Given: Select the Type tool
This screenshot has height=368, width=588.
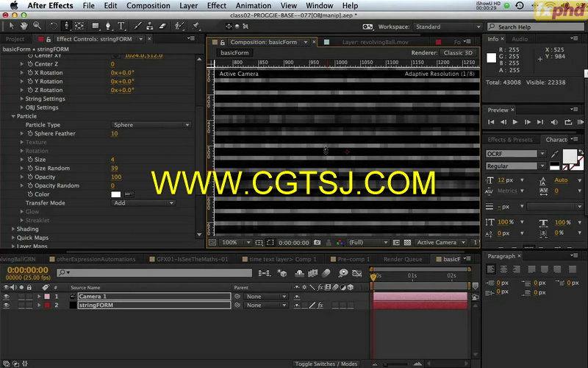Looking at the screenshot, I should pos(121,26).
